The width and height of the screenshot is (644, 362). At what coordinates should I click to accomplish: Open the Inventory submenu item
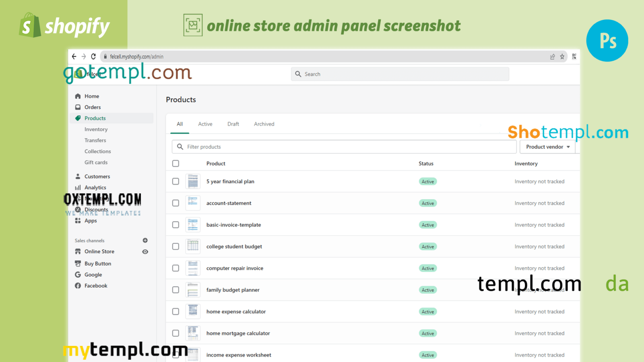pos(96,130)
